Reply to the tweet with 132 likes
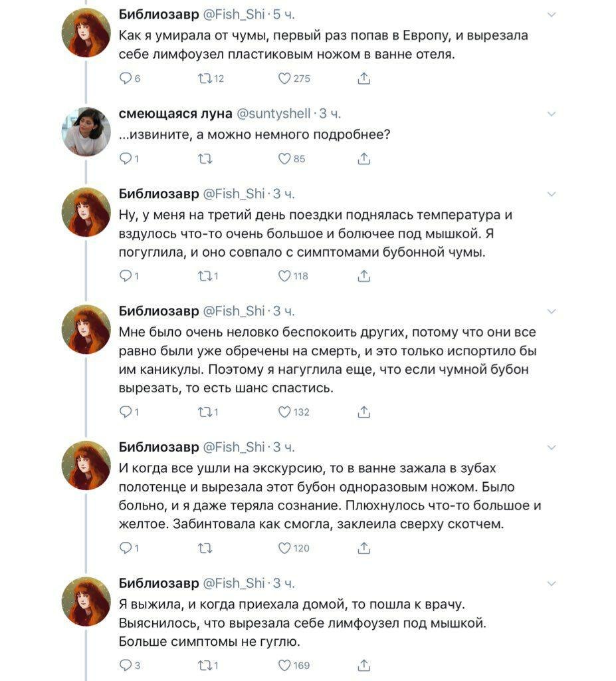Screen dimensions: 616x681 coord(126,412)
